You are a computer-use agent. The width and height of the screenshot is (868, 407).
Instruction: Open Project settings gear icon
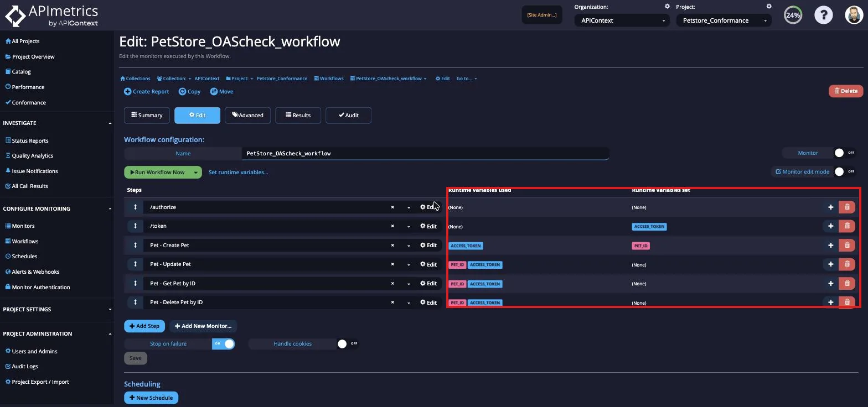769,7
